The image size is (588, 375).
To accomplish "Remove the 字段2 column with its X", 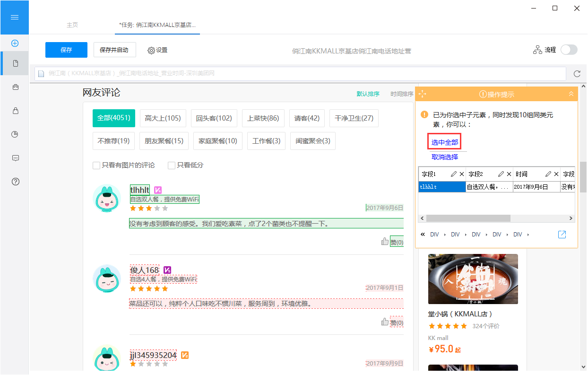I will click(509, 174).
